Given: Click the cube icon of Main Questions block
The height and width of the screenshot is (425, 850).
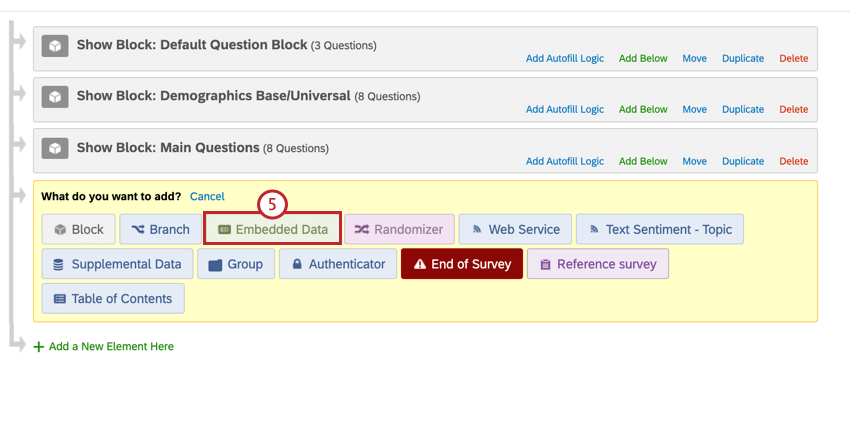Looking at the screenshot, I should pyautogui.click(x=56, y=148).
